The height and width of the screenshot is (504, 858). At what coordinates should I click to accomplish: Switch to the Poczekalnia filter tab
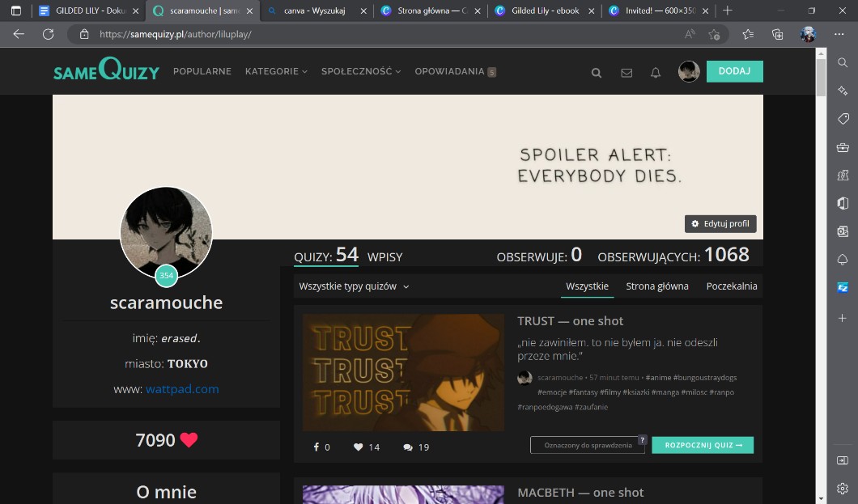pyautogui.click(x=731, y=286)
